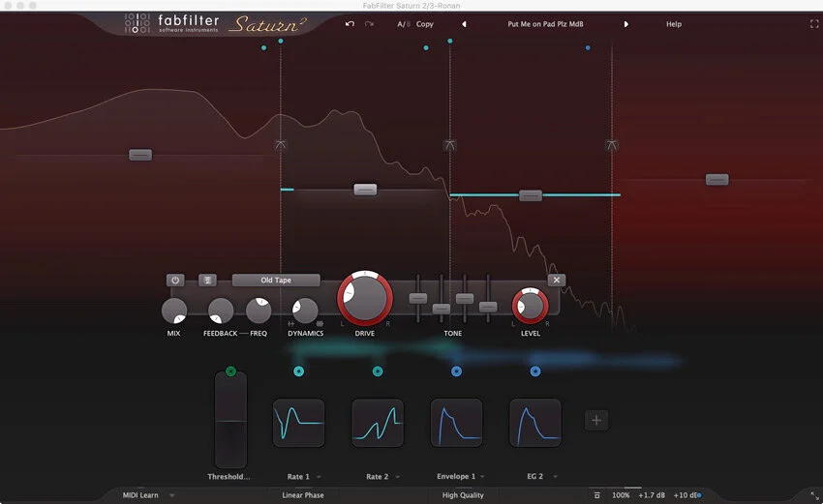Click the compressor icon right of DYNAMICS knob
This screenshot has height=504, width=823.
[x=320, y=324]
